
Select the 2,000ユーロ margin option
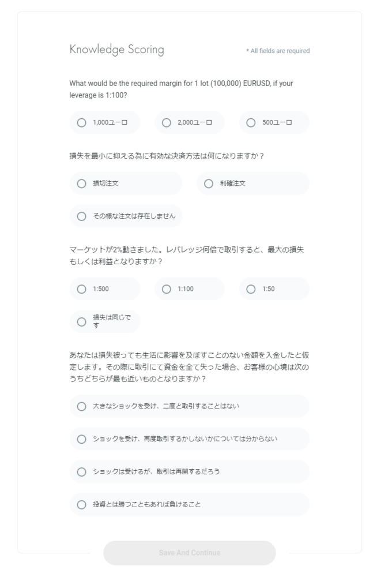click(x=190, y=122)
